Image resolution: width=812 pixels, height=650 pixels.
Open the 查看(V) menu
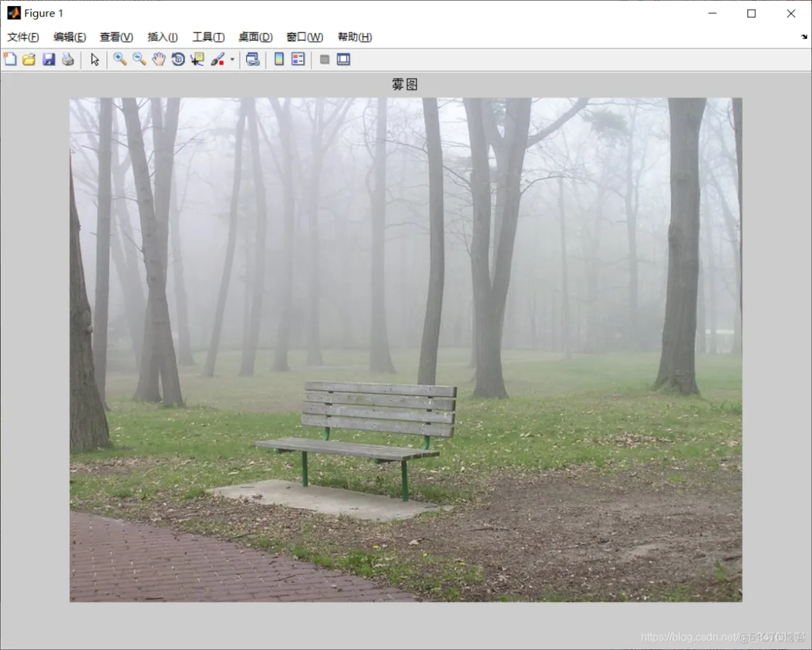click(117, 37)
